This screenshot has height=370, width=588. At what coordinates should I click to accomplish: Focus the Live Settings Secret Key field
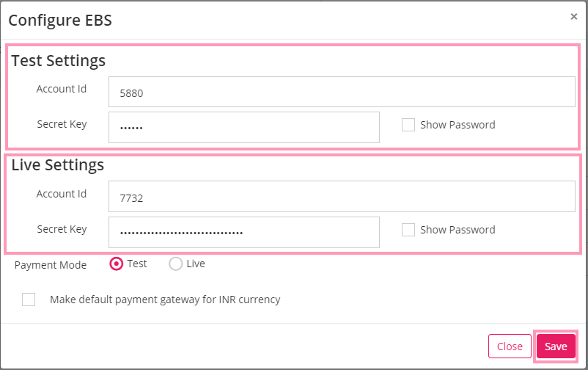[243, 232]
